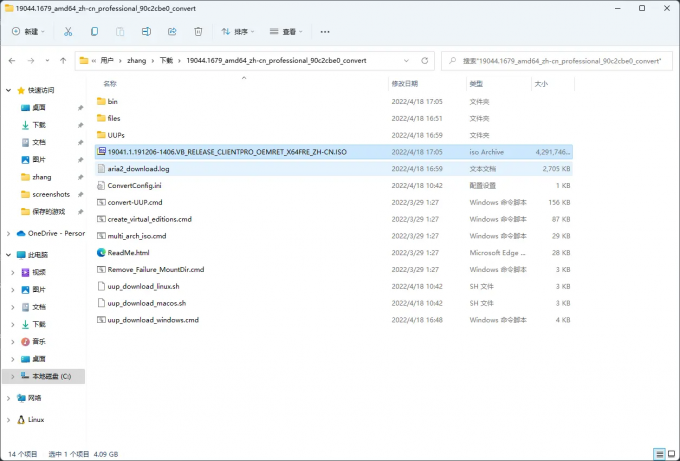Click the zhang breadcrumb in address bar

(x=137, y=61)
